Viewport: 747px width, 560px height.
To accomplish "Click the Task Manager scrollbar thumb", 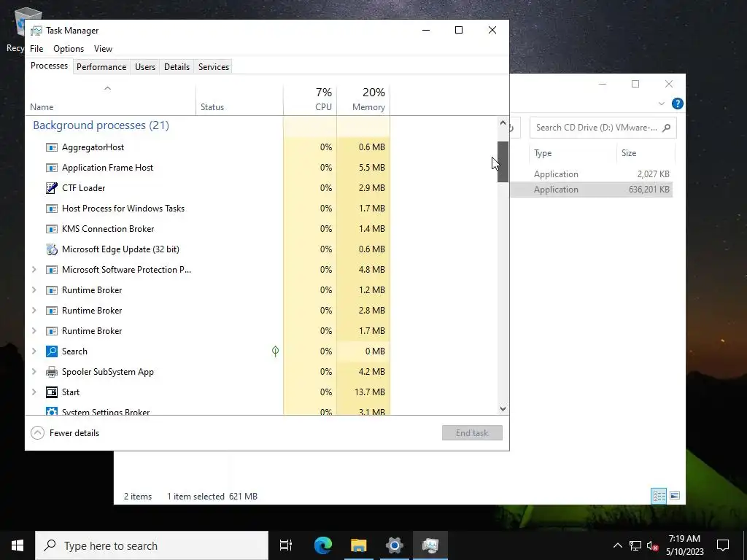I will tap(503, 162).
